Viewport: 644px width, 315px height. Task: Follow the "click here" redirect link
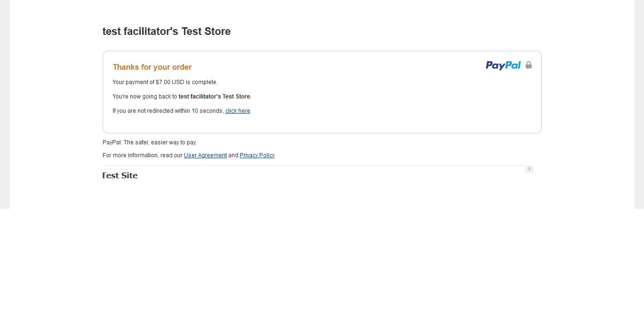[x=238, y=111]
